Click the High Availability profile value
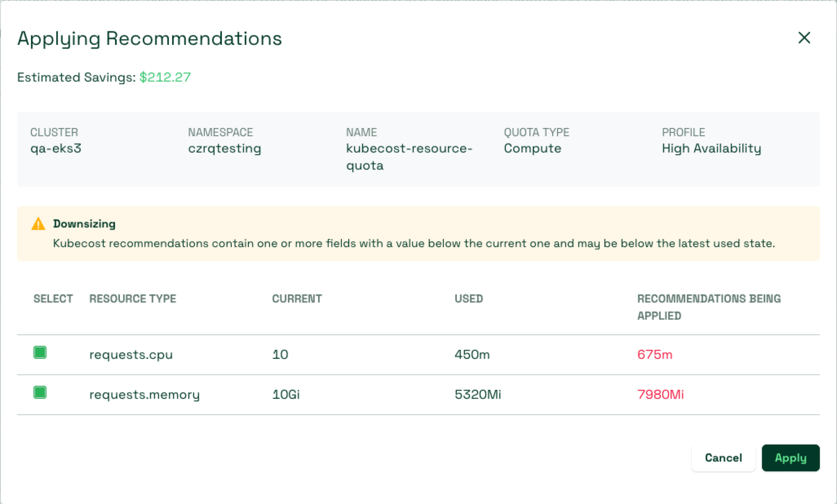This screenshot has width=837, height=504. pyautogui.click(x=711, y=148)
